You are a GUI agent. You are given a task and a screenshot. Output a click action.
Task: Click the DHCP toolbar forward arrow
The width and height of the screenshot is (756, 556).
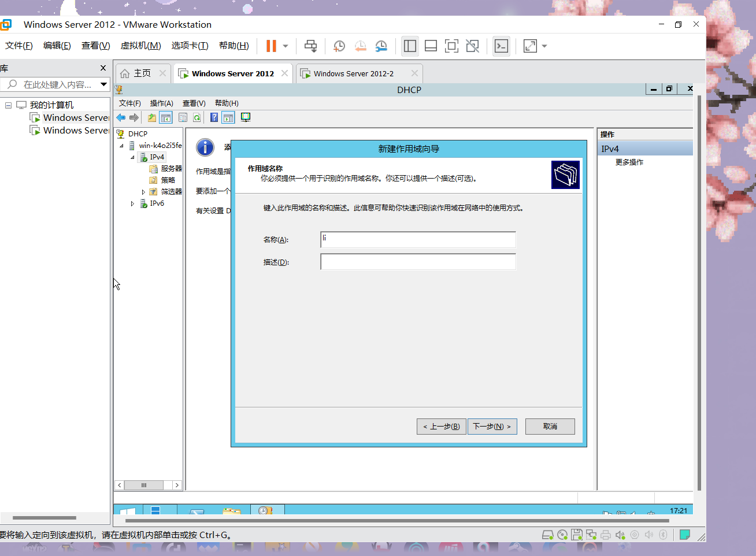(x=134, y=118)
